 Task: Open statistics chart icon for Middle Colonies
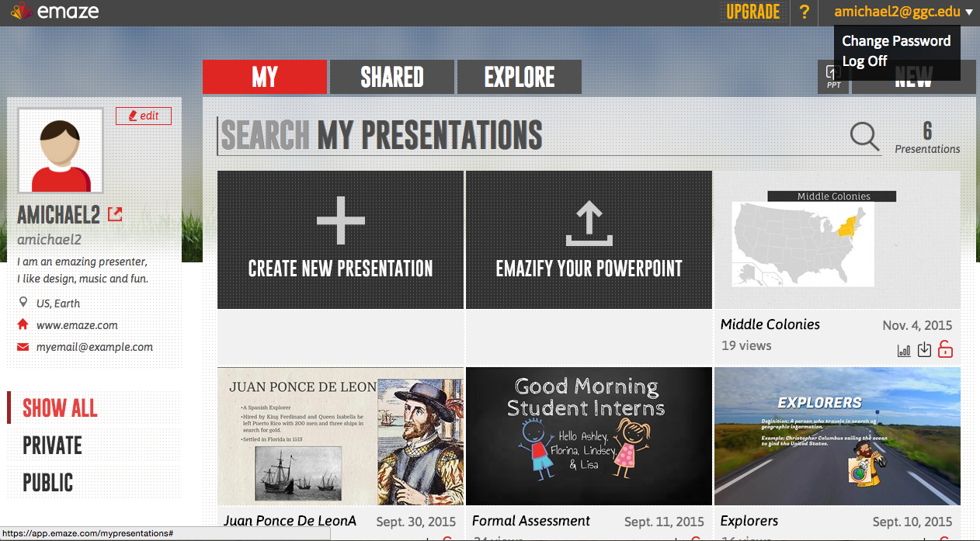(904, 350)
